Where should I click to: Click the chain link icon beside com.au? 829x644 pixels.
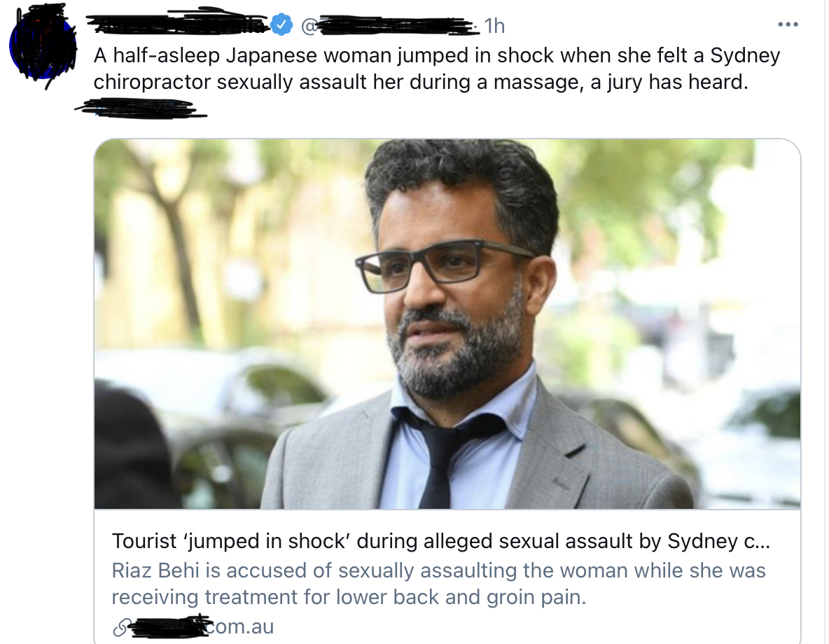click(x=120, y=628)
